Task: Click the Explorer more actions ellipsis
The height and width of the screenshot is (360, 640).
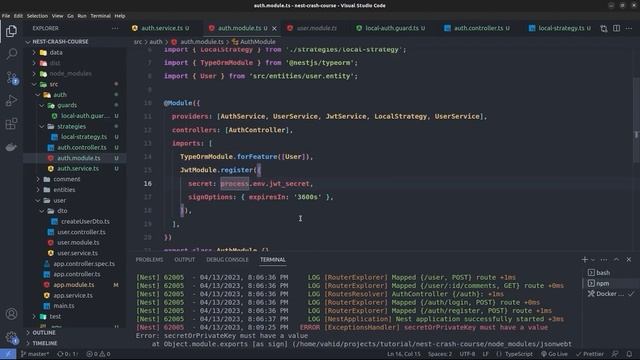Action: pos(115,28)
